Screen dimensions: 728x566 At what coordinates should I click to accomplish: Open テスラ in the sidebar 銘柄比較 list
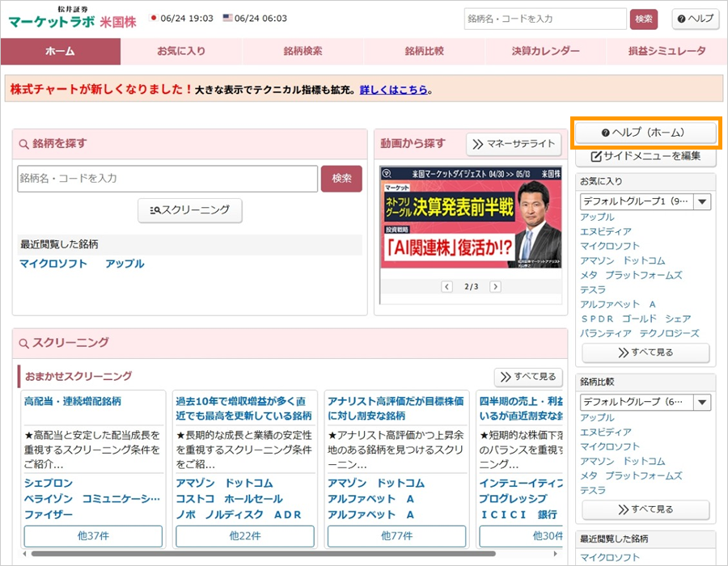593,490
